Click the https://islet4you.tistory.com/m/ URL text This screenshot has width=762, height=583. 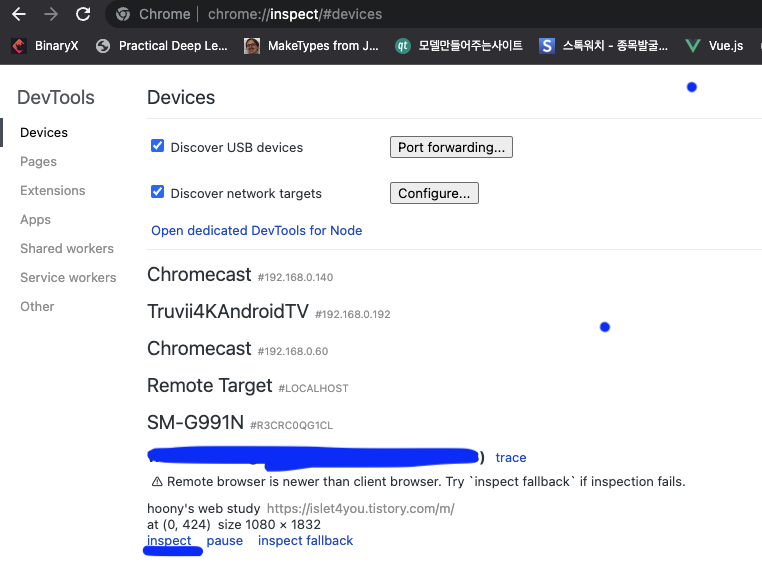click(361, 509)
